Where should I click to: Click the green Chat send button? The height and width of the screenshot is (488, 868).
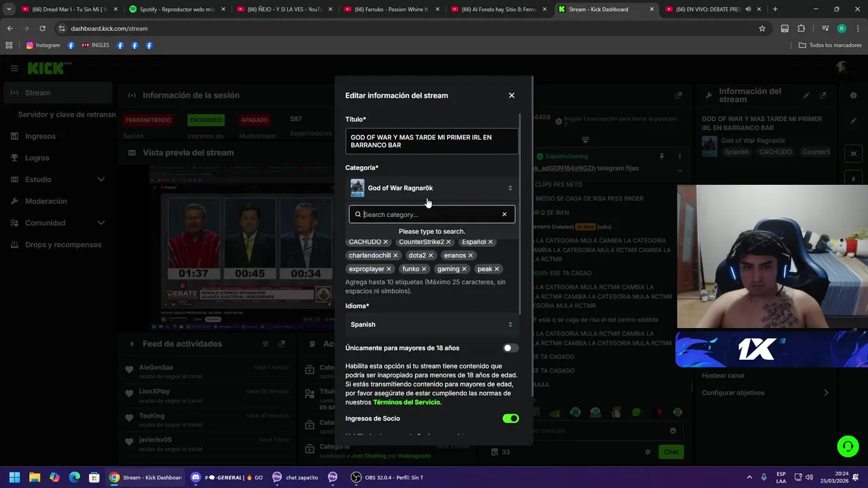671,452
